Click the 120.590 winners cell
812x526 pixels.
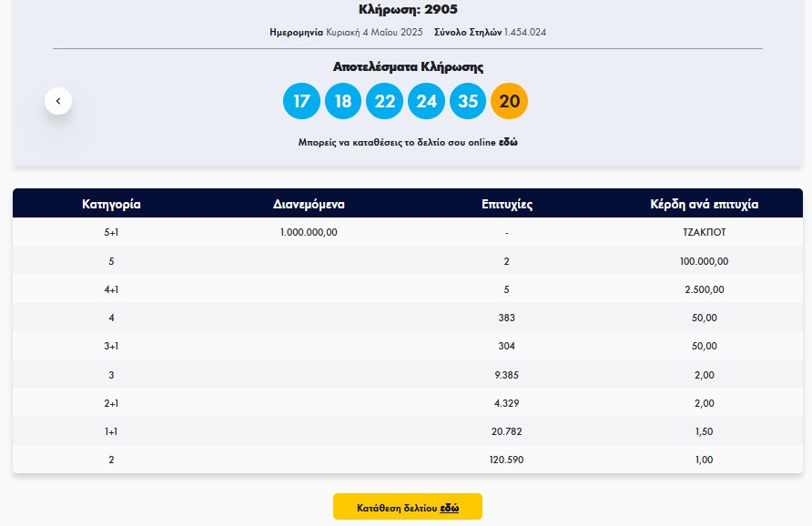click(x=506, y=460)
